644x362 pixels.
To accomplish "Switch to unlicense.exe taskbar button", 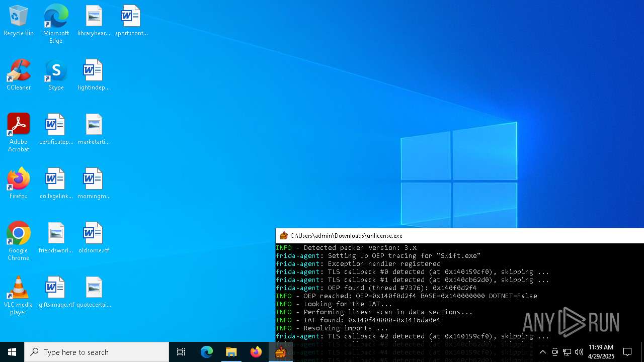I will (280, 352).
